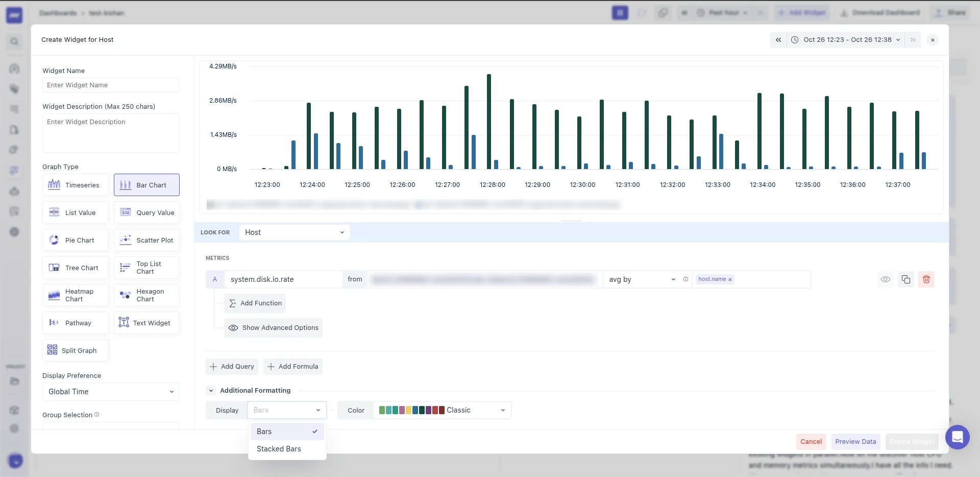Choose the Heatmap Chart graph type

[76, 295]
